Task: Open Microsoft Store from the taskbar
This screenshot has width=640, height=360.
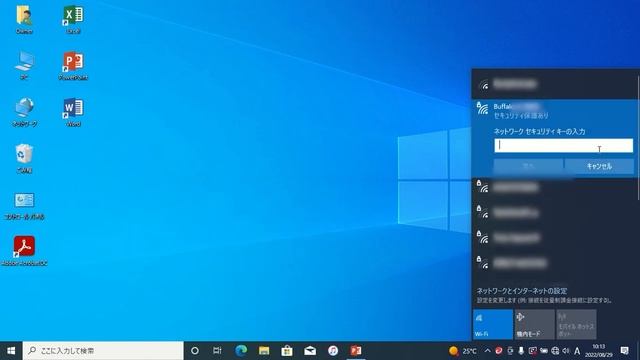Action: pos(287,351)
